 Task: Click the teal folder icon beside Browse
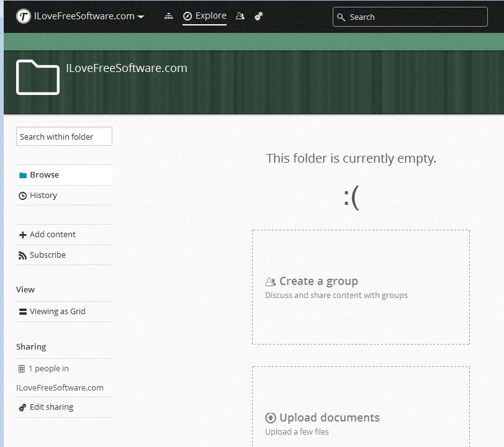[x=23, y=175]
